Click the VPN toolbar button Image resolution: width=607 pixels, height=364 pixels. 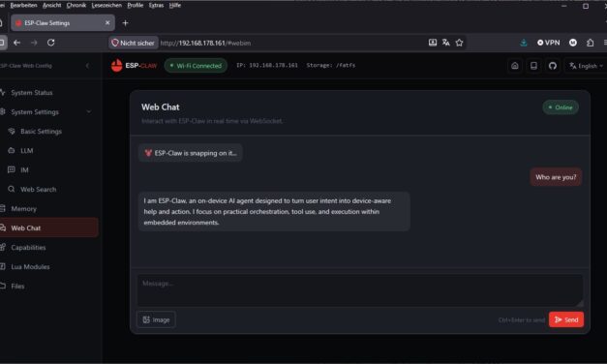(549, 43)
